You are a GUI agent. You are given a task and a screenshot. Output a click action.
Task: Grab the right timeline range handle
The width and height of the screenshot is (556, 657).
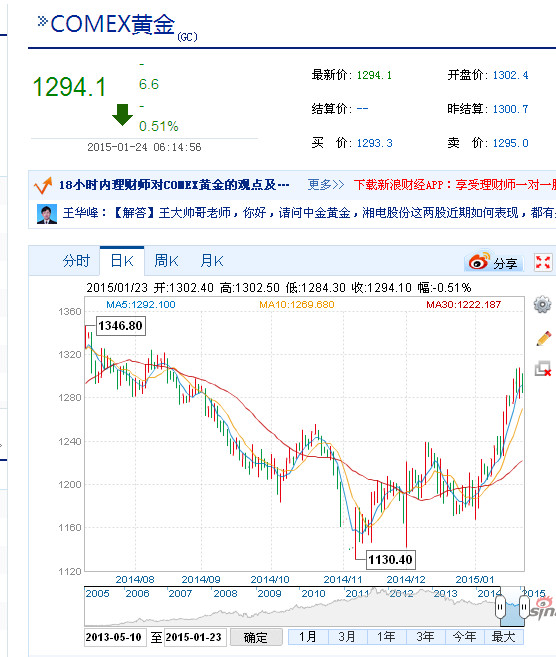click(524, 607)
